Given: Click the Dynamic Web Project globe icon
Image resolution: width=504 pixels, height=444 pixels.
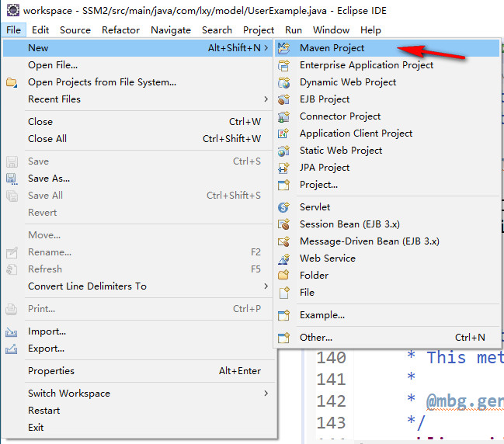Looking at the screenshot, I should [283, 82].
